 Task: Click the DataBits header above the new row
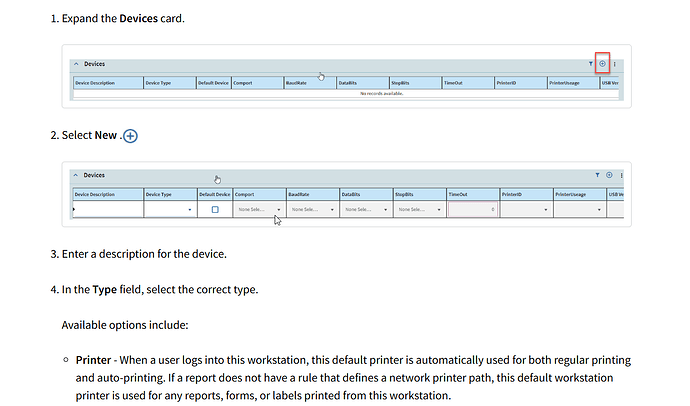tap(366, 194)
